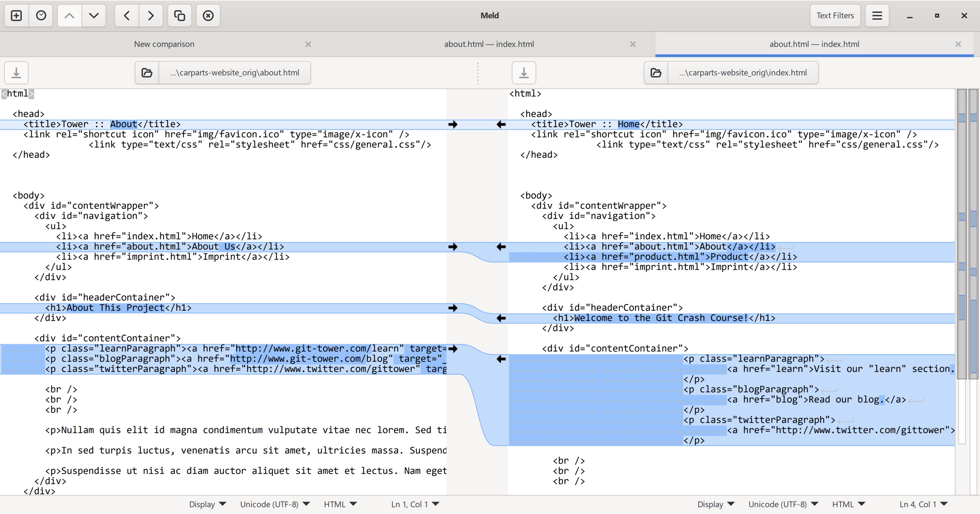This screenshot has width=980, height=514.
Task: Pull h1 Welcome change to left pane
Action: (x=501, y=318)
